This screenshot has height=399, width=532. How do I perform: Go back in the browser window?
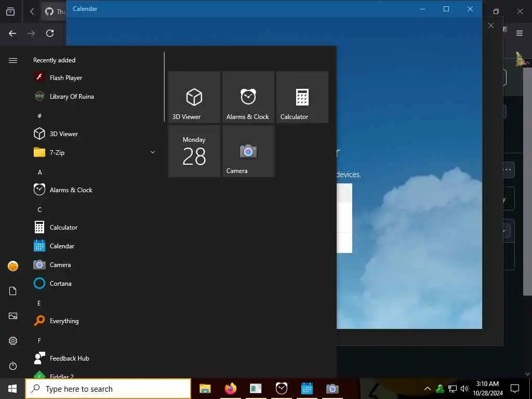pyautogui.click(x=12, y=33)
